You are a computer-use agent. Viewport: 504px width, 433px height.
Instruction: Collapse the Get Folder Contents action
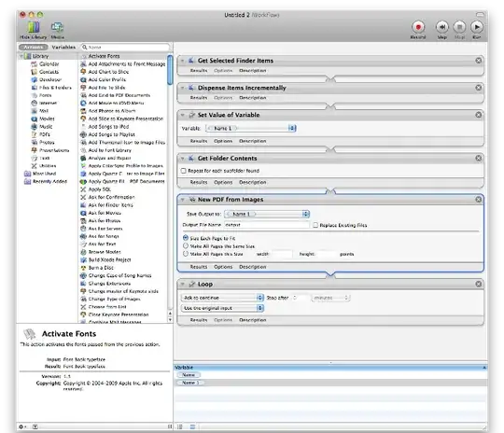point(183,158)
